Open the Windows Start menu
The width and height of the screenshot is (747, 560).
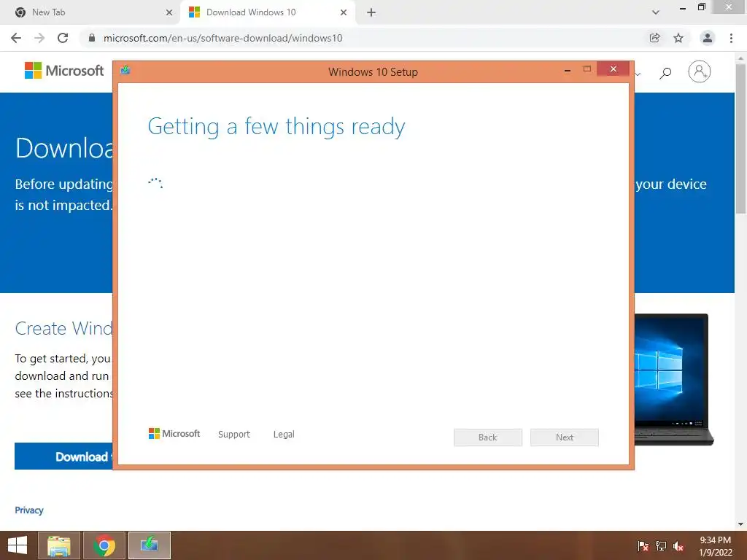coord(18,545)
